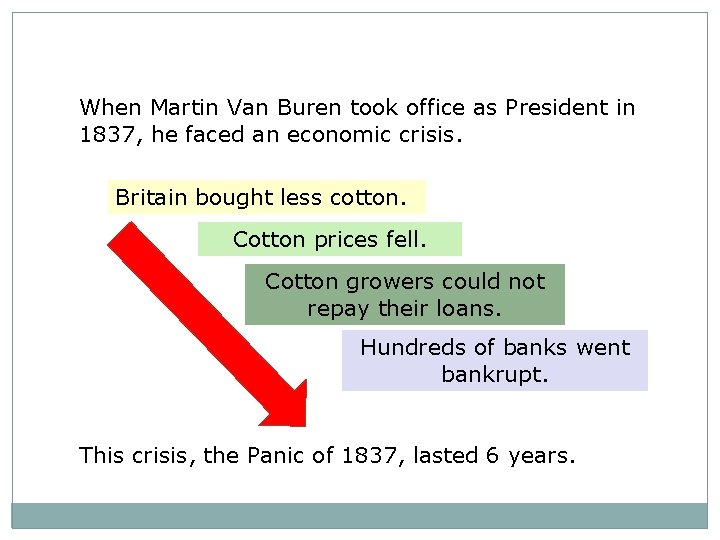Click the 'Hundreds of banks went bankrupt.' box

click(x=495, y=360)
